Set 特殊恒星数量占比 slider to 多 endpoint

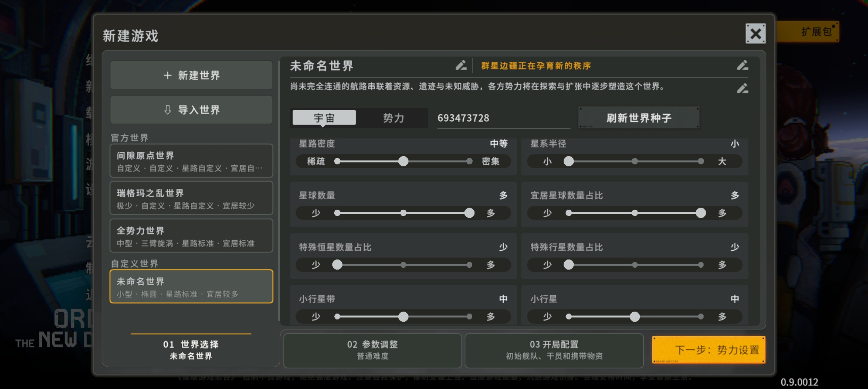click(x=469, y=265)
